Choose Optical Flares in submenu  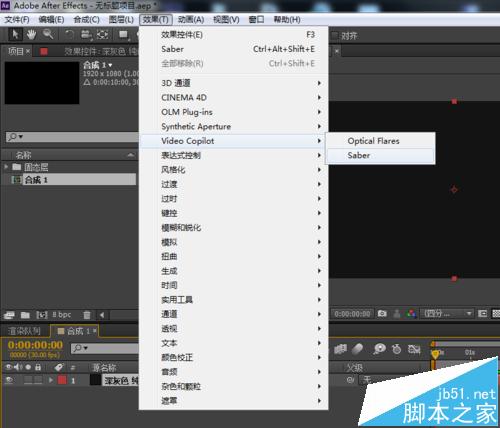point(380,141)
